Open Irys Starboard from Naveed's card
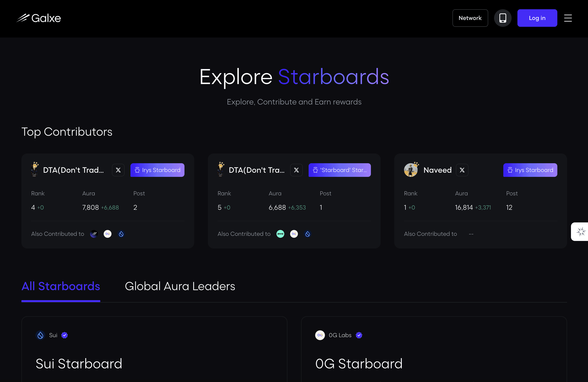The height and width of the screenshot is (382, 588). tap(530, 170)
